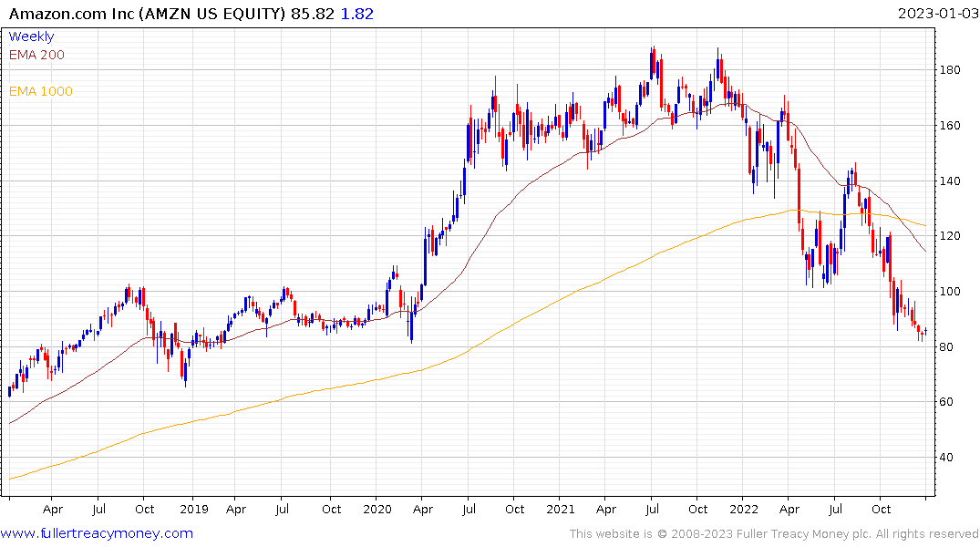The height and width of the screenshot is (547, 980).
Task: Click the www.fullertreacymoney.com link
Action: 97,533
